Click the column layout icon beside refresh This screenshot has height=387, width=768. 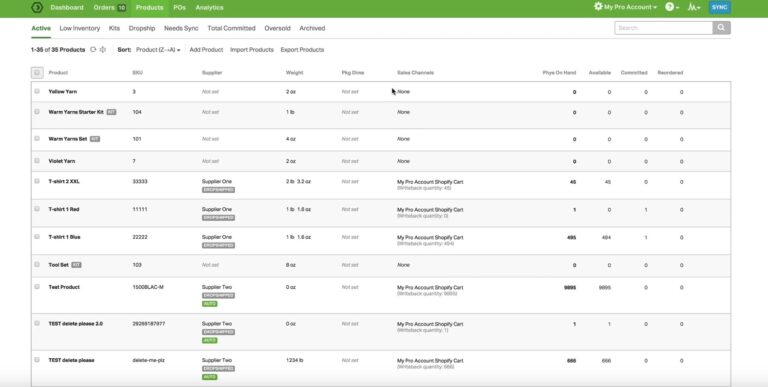[103, 49]
